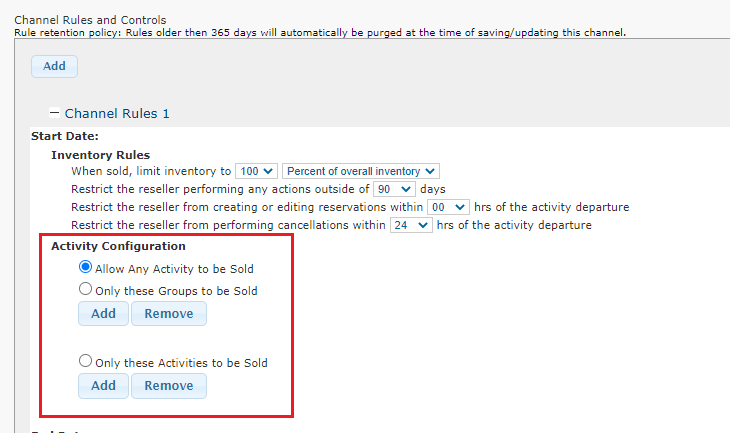Viewport: 730px width, 433px height.
Task: Click the Start Date label
Action: pos(65,136)
